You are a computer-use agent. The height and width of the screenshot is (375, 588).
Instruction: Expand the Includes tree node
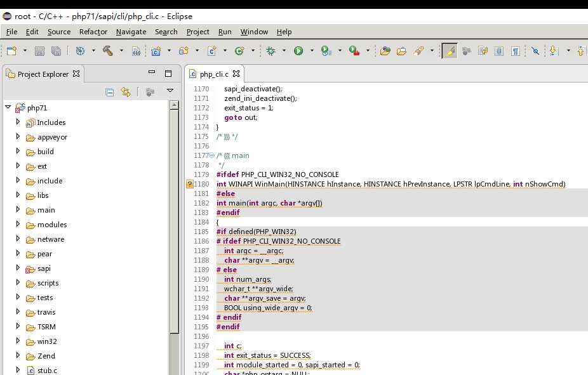click(18, 122)
